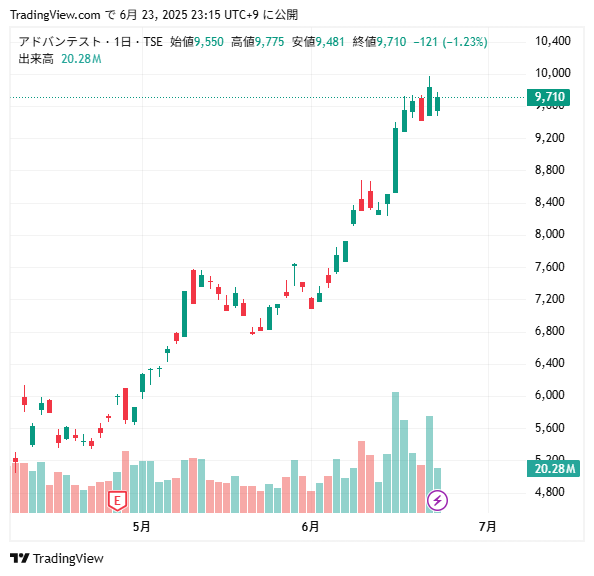Click the 6,800 price axis label
This screenshot has width=594, height=576.
[549, 330]
